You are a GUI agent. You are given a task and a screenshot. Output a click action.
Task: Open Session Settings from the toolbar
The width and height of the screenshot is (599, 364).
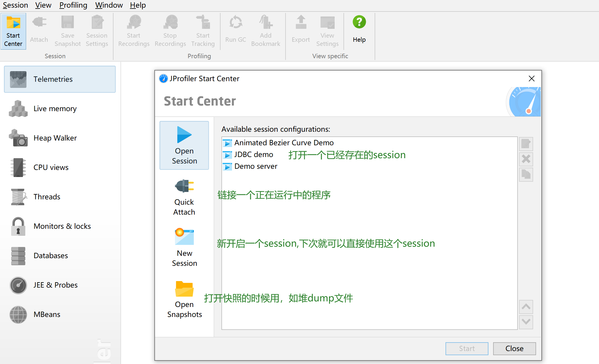click(97, 31)
